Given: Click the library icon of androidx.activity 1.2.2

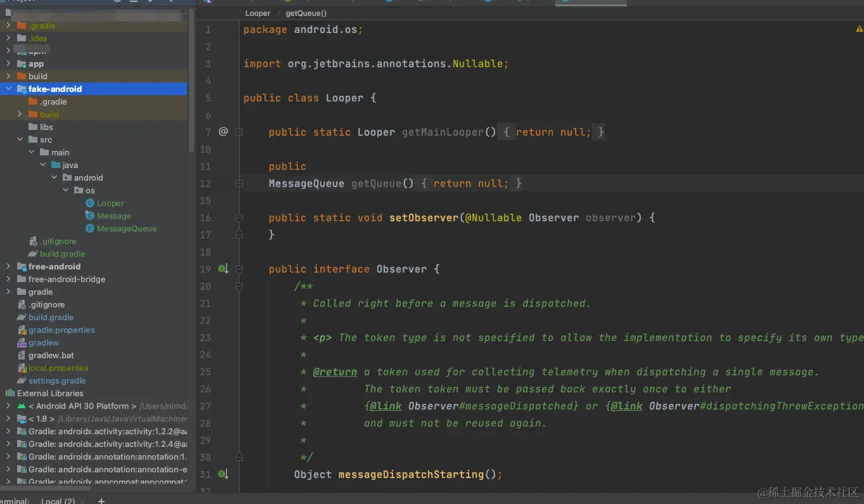Looking at the screenshot, I should pos(22,431).
